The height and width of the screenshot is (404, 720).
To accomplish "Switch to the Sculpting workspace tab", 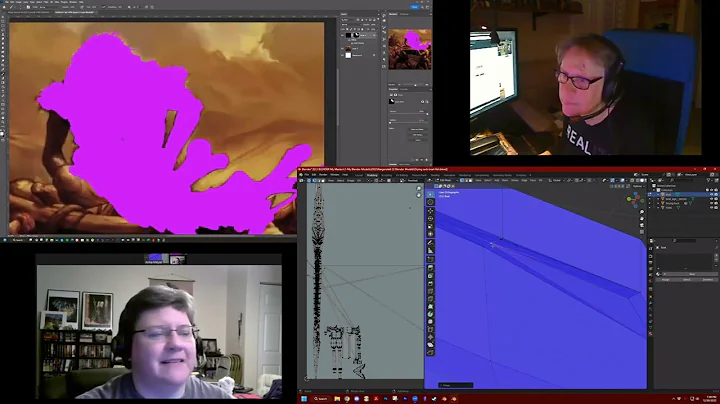I will coord(387,175).
